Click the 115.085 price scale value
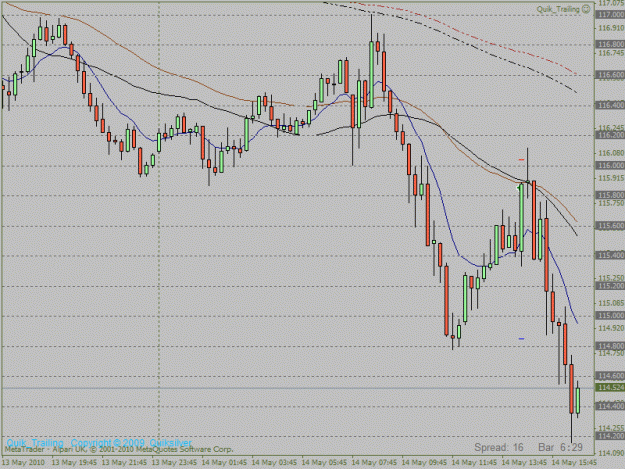The width and height of the screenshot is (625, 469). pos(611,303)
